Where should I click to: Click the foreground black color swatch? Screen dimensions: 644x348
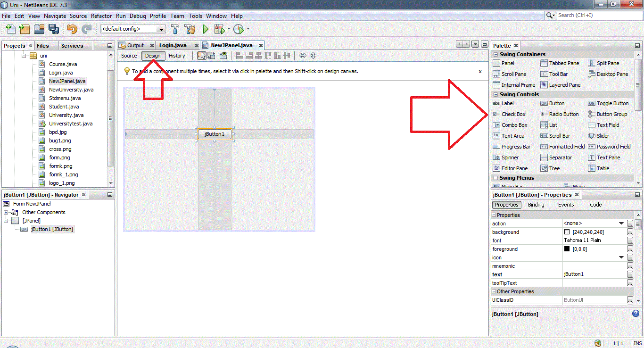pyautogui.click(x=567, y=249)
